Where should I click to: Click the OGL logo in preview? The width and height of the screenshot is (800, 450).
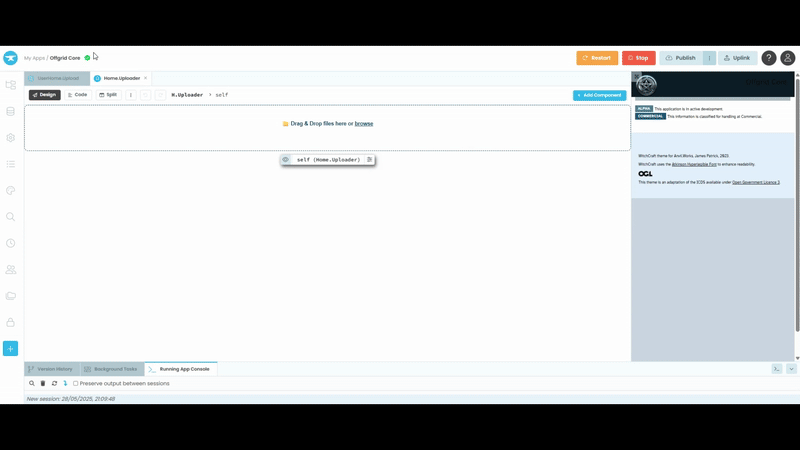coord(645,174)
